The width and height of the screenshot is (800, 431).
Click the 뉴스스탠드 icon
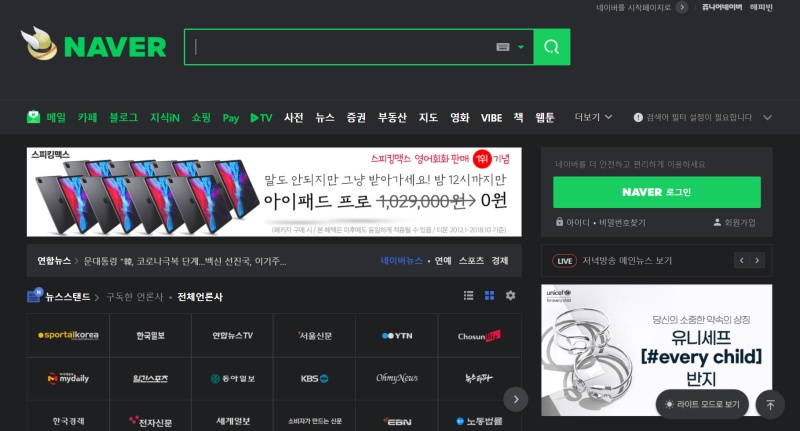coord(35,295)
